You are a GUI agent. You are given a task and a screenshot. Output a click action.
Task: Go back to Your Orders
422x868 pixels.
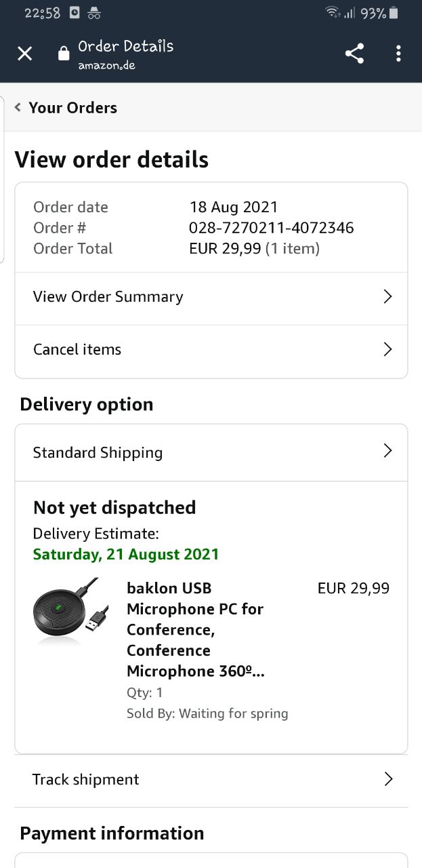[x=72, y=108]
